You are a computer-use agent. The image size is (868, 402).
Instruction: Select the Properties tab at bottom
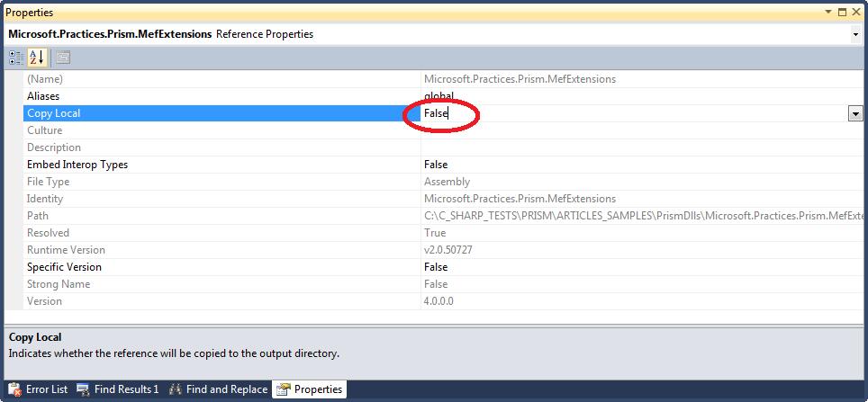pos(310,389)
